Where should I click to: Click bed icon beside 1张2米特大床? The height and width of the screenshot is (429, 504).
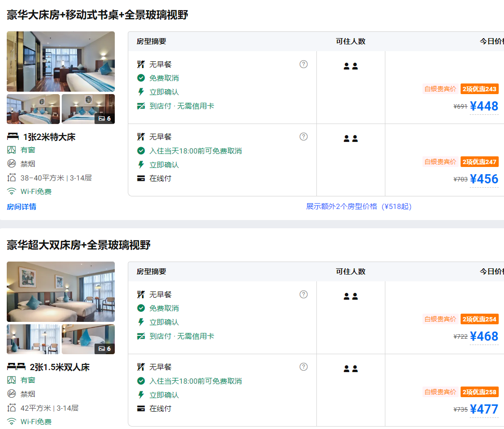point(13,137)
